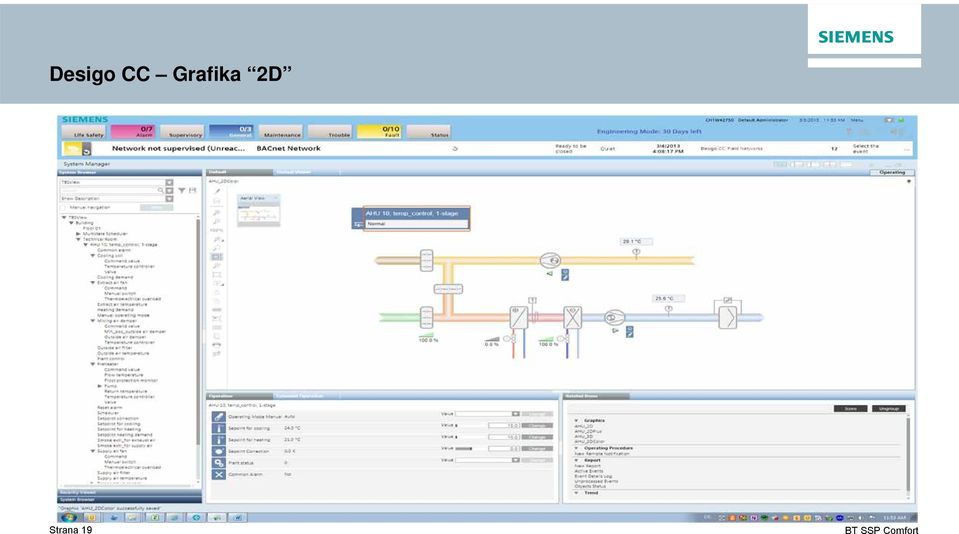Select the top tool in the graphics viewer toolbar
Image resolution: width=959 pixels, height=534 pixels.
pyautogui.click(x=217, y=191)
